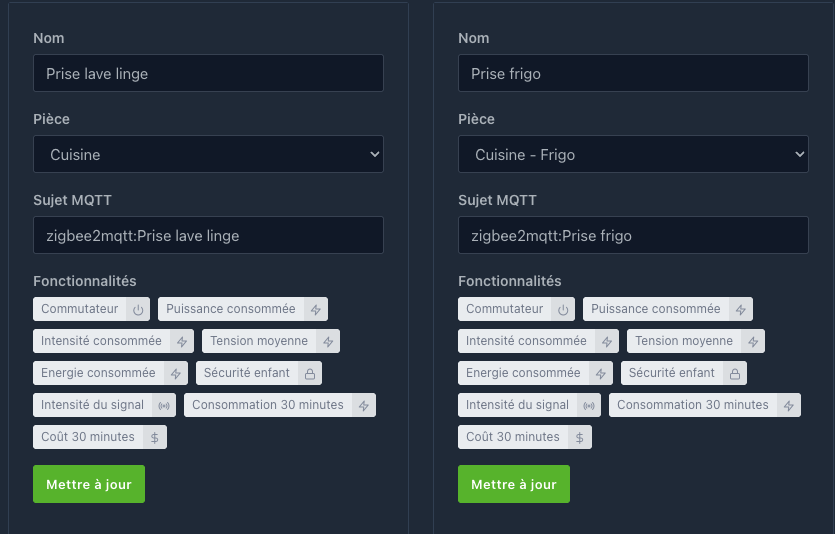The height and width of the screenshot is (534, 835).
Task: Click bolt icon on Prise frigo Puissance consommée
Action: click(x=741, y=310)
